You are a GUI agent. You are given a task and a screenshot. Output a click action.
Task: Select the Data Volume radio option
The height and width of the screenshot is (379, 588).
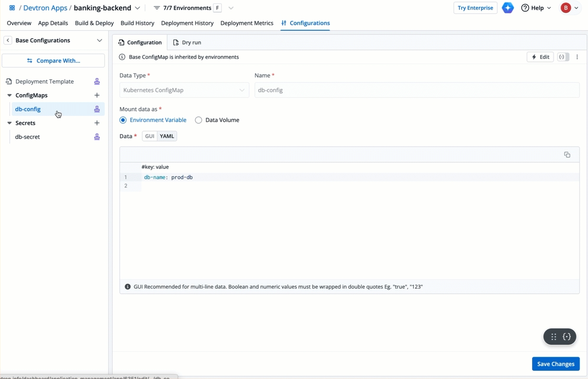tap(198, 120)
